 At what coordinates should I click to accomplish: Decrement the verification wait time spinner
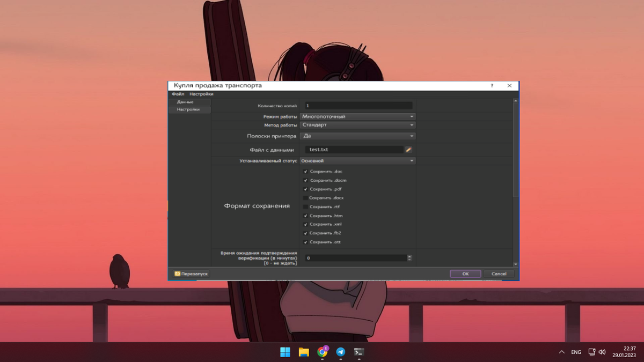(x=409, y=260)
